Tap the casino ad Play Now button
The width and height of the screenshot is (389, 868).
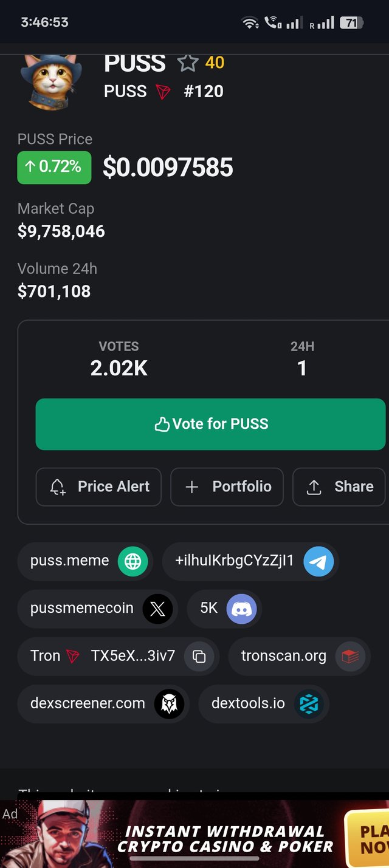[x=367, y=839]
